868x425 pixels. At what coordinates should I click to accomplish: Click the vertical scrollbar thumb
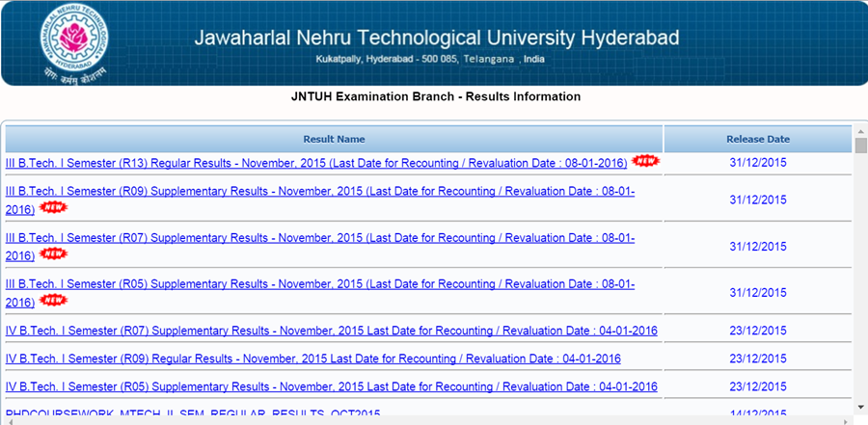(x=861, y=146)
